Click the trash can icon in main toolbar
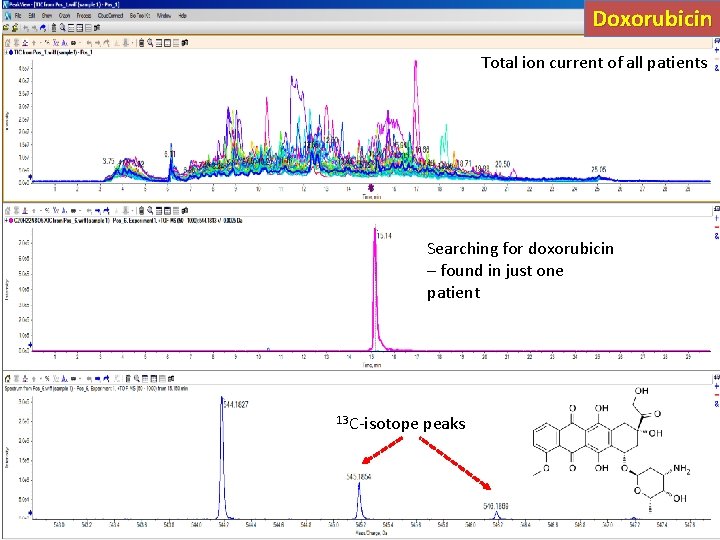Viewport: 720px width, 540px height. tap(54, 28)
